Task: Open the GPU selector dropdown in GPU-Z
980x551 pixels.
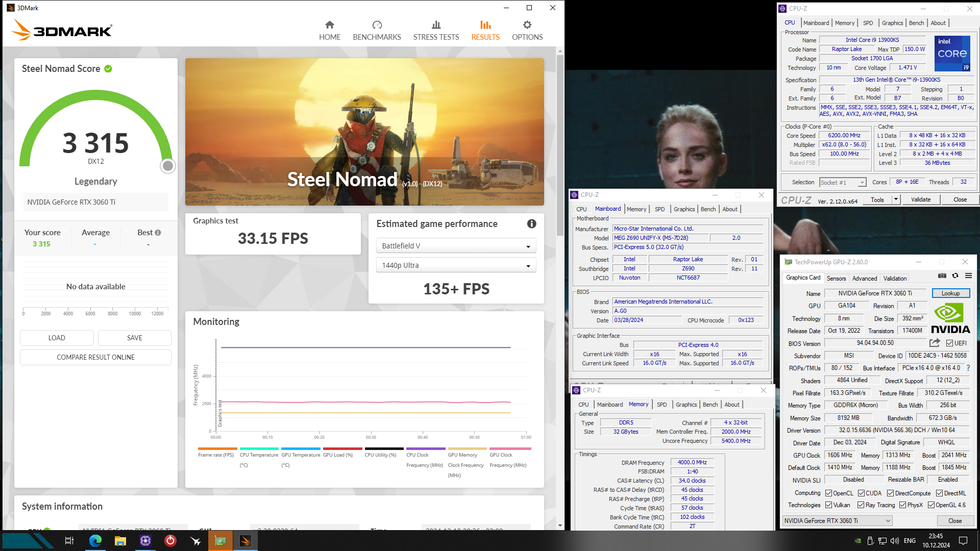Action: [x=837, y=521]
